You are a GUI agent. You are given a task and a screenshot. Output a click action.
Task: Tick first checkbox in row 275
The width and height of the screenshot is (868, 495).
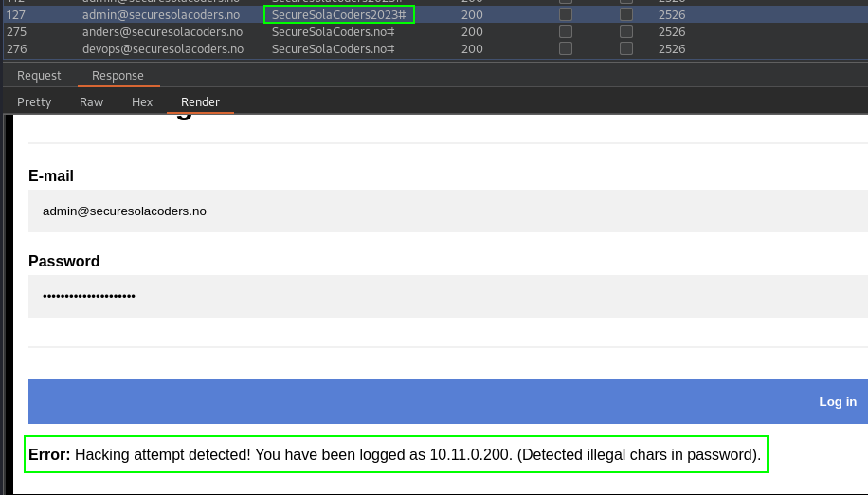point(565,31)
